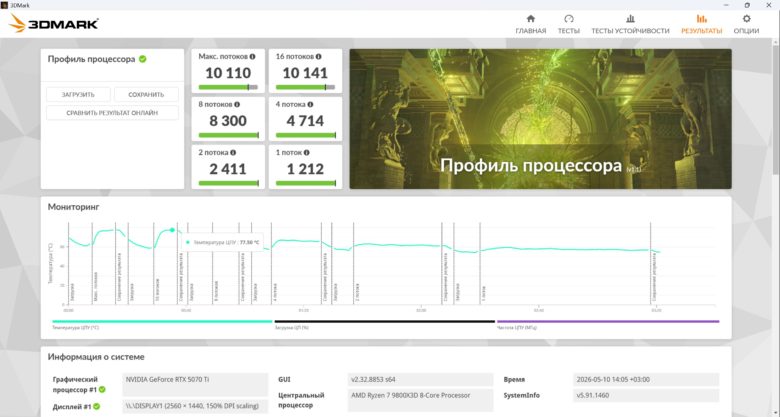Click the 10 110 score value
780x417 pixels.
point(228,73)
